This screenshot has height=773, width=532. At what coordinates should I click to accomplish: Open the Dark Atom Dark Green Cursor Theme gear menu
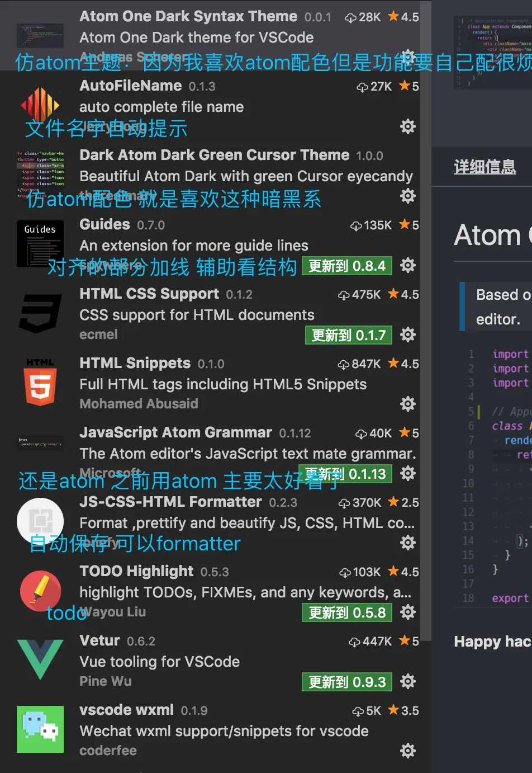click(x=408, y=196)
